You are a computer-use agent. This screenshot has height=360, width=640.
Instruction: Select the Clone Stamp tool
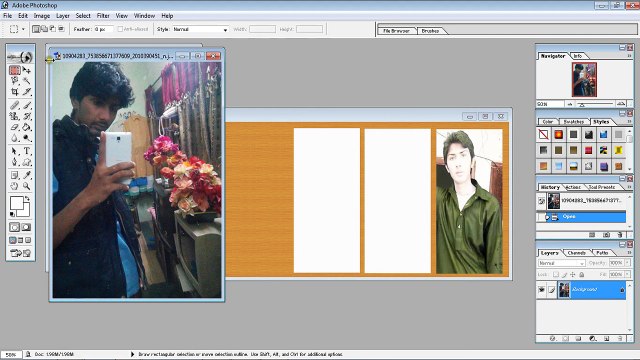coord(14,116)
